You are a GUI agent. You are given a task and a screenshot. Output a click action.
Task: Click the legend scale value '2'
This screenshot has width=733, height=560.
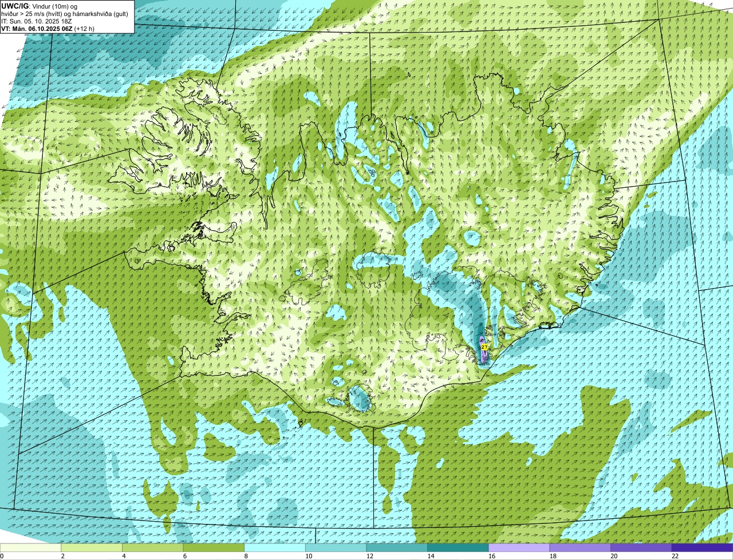pyautogui.click(x=62, y=556)
